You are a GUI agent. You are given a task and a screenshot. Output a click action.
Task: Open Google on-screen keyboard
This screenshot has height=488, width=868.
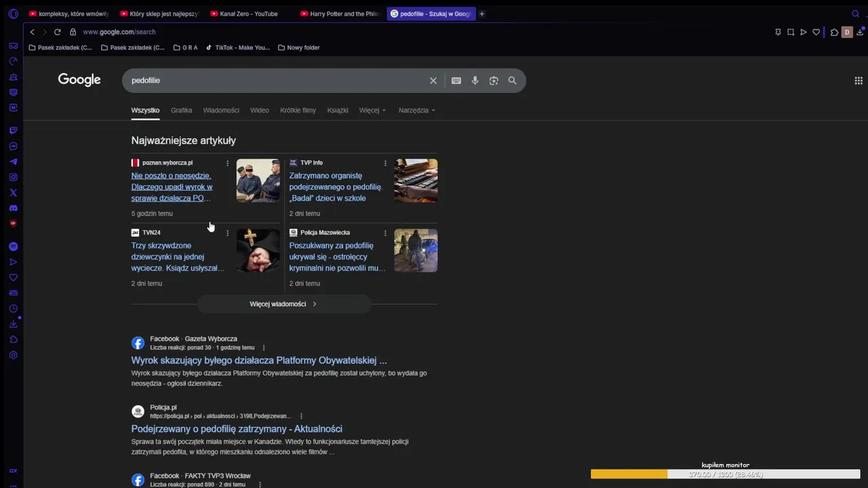tap(456, 81)
